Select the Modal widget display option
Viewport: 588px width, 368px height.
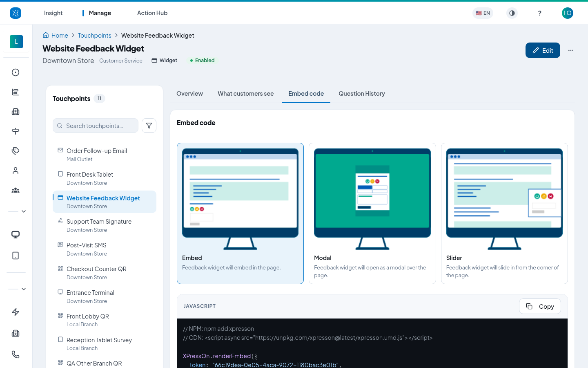372,213
